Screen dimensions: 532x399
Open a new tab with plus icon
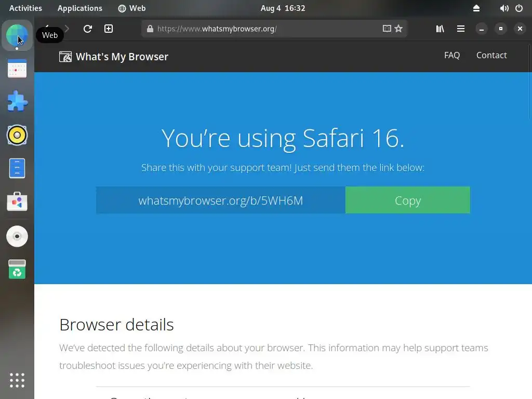click(109, 29)
